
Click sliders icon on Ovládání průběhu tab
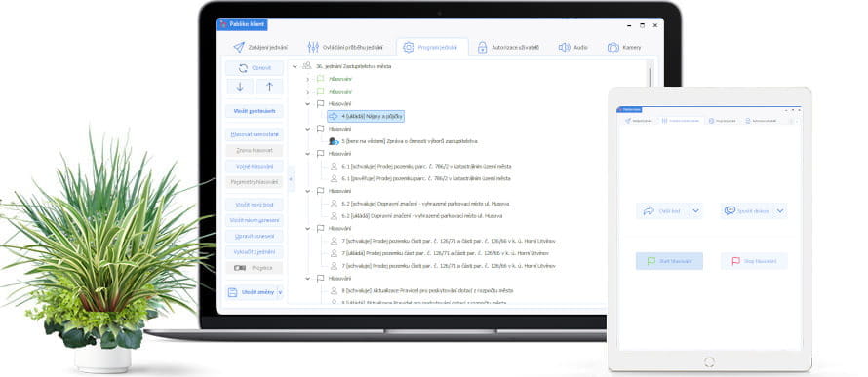[x=313, y=48]
